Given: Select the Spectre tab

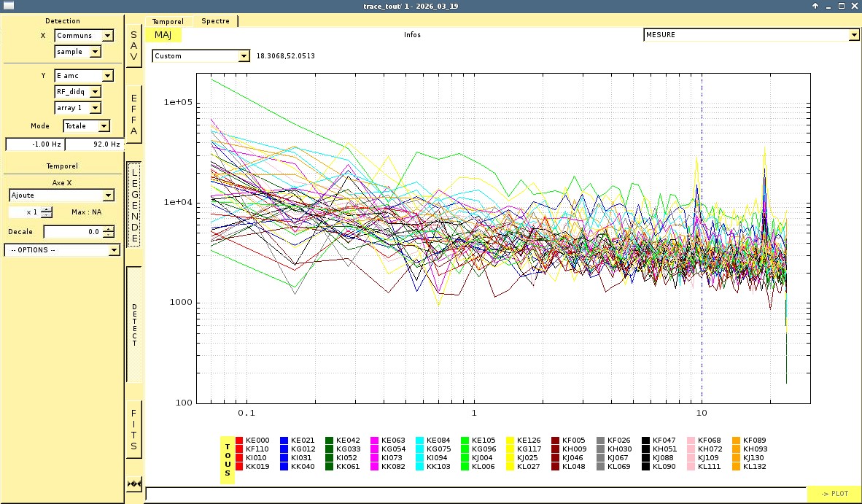Looking at the screenshot, I should pos(216,21).
